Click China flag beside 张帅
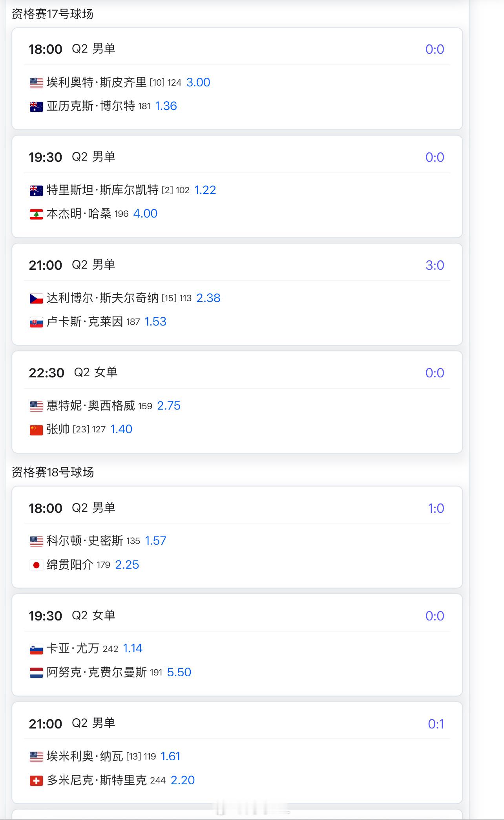 37,430
